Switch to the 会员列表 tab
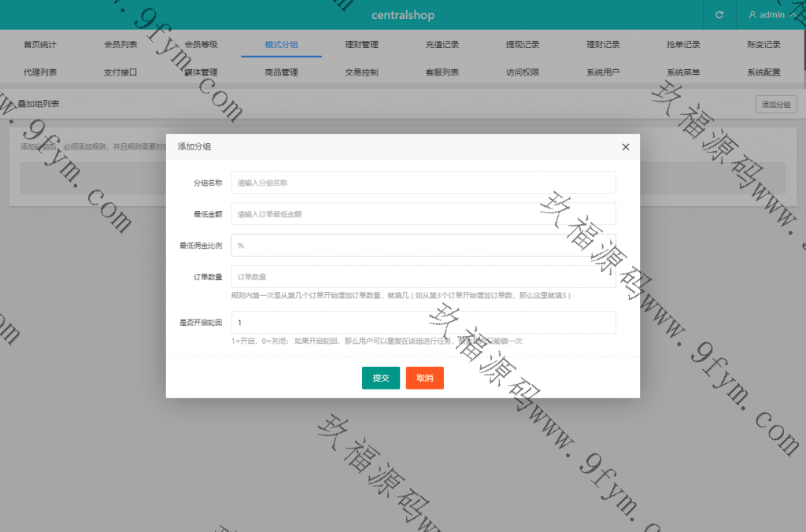Screen dimensions: 806x532 120,45
